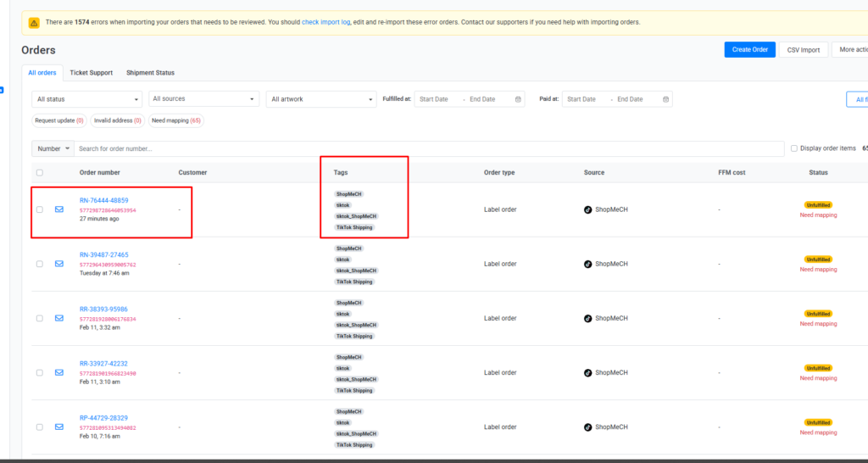Click the envelope icon for order RR-38393-95986
This screenshot has height=463, width=868.
tap(59, 318)
